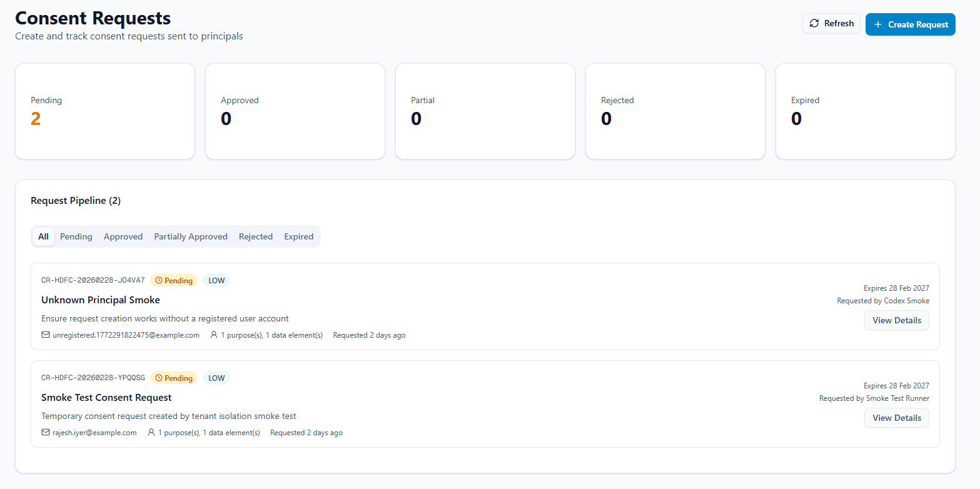
Task: Click the clock icon on second Pending badge
Action: point(159,378)
